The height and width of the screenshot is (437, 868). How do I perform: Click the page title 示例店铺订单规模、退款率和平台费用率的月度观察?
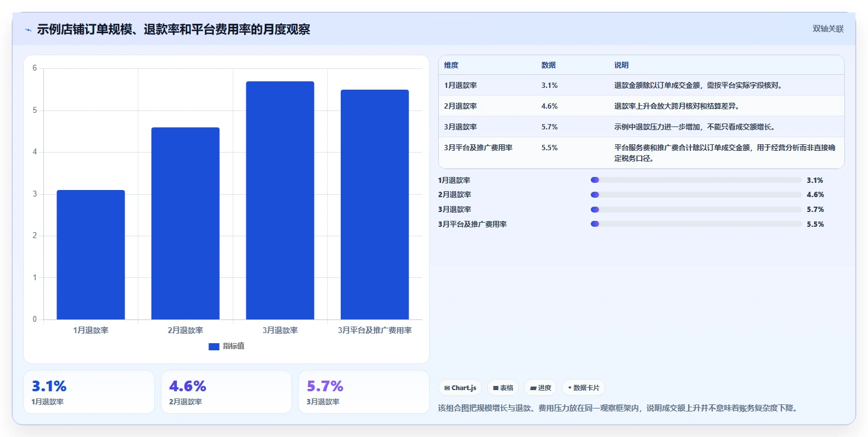173,30
